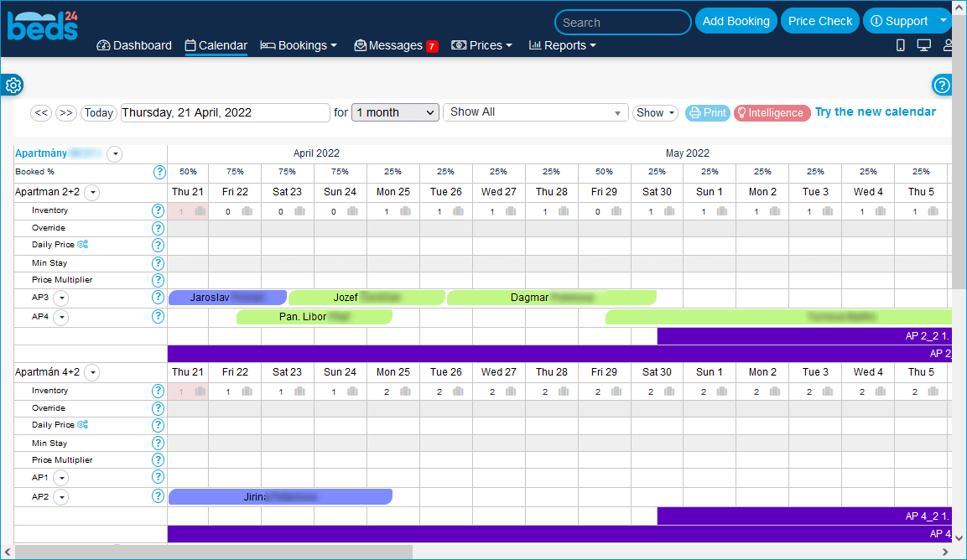Click help icon for Booked % row

159,172
